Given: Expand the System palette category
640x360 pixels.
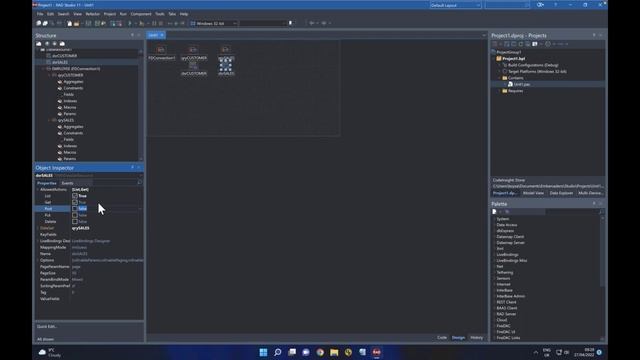Looking at the screenshot, I should 494,219.
